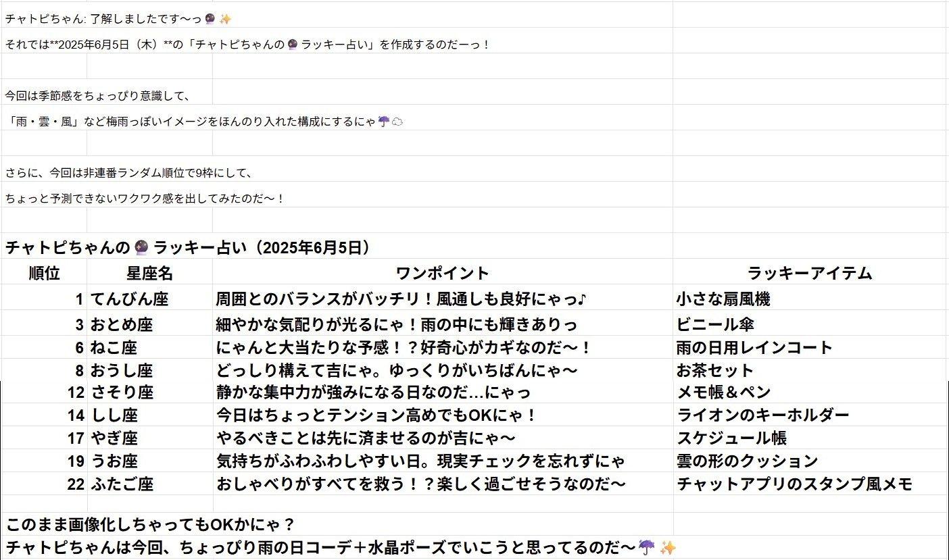Screen dimensions: 949x560
Task: Click the ワンポイント header cell
Action: [442, 273]
